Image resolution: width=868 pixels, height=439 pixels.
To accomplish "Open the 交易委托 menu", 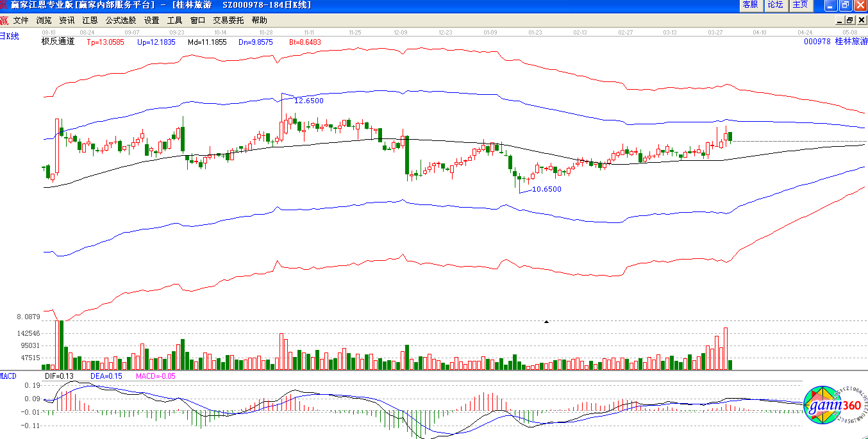I will 228,21.
